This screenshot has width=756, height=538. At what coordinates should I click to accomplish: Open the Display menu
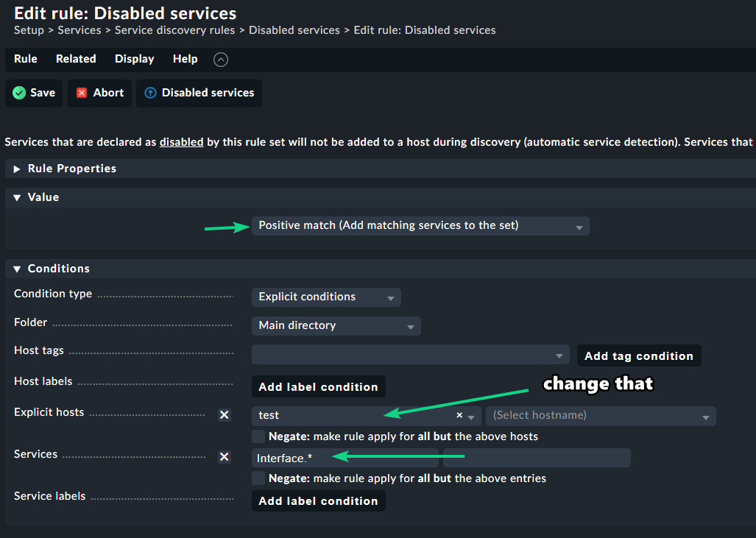pos(134,59)
